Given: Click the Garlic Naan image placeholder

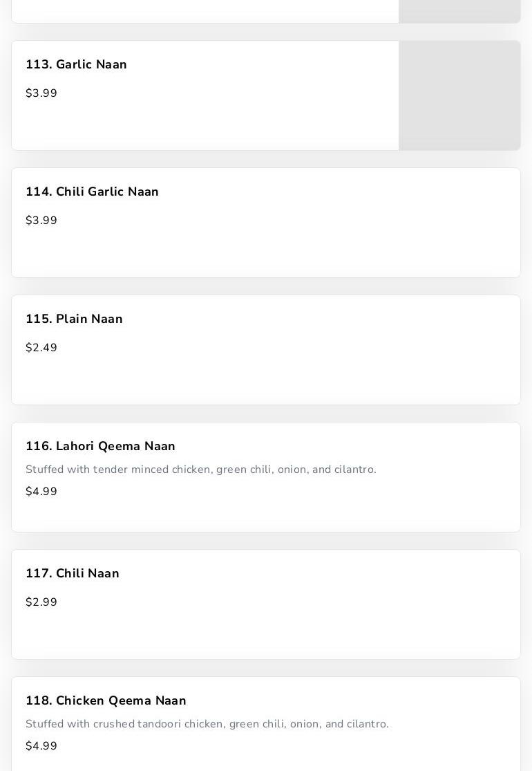Looking at the screenshot, I should point(459,95).
